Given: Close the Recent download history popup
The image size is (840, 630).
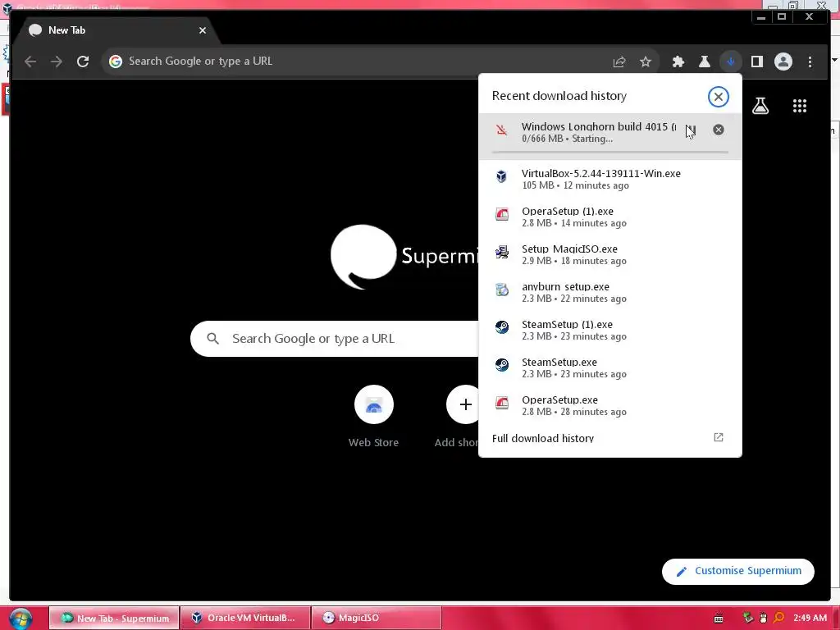Looking at the screenshot, I should [x=719, y=97].
